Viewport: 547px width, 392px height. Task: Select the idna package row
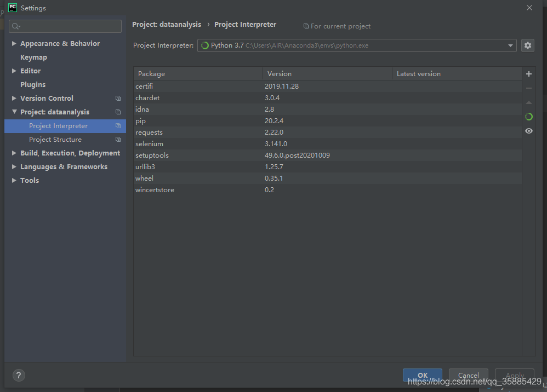328,109
